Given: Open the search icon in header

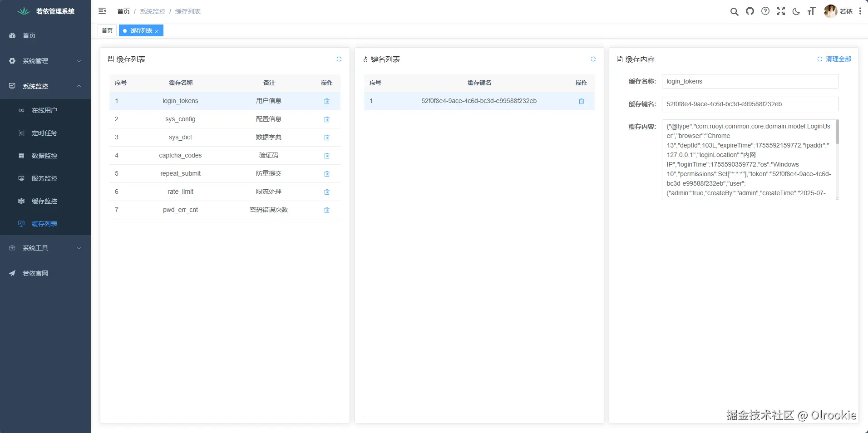Looking at the screenshot, I should coord(734,11).
